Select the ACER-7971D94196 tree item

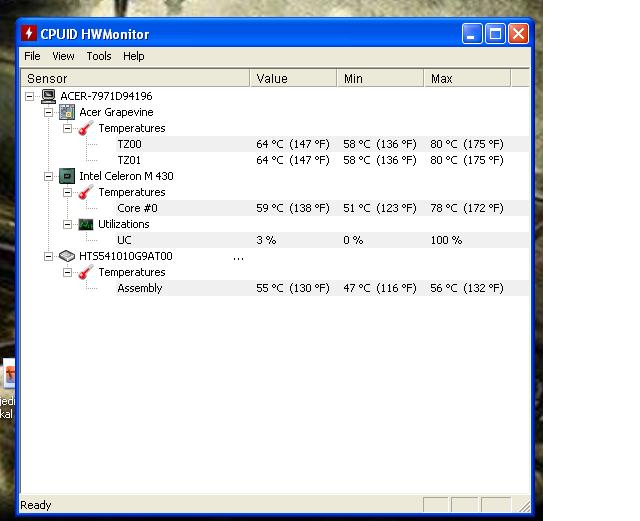coord(106,96)
